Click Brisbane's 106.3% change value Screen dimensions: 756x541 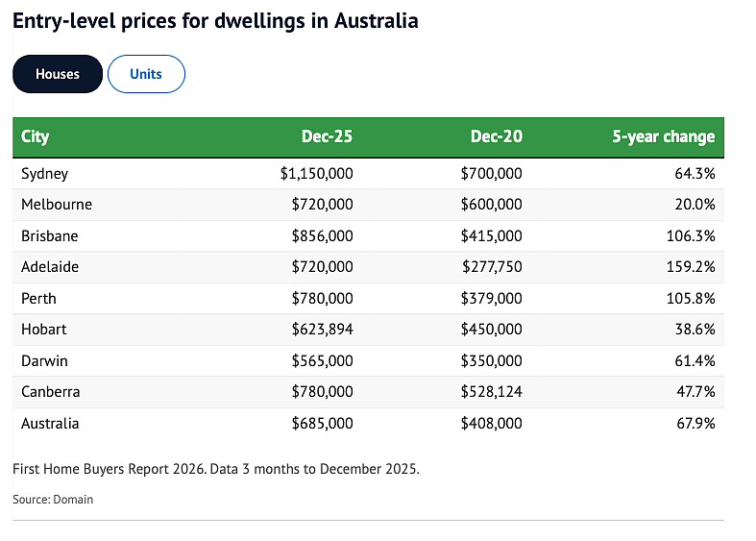pyautogui.click(x=691, y=235)
